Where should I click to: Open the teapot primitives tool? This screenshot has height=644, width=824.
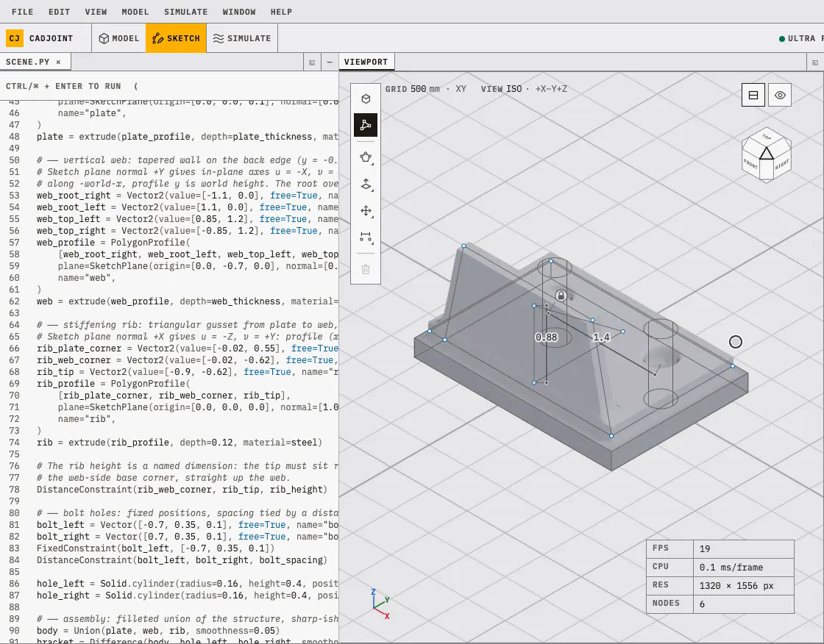[366, 157]
